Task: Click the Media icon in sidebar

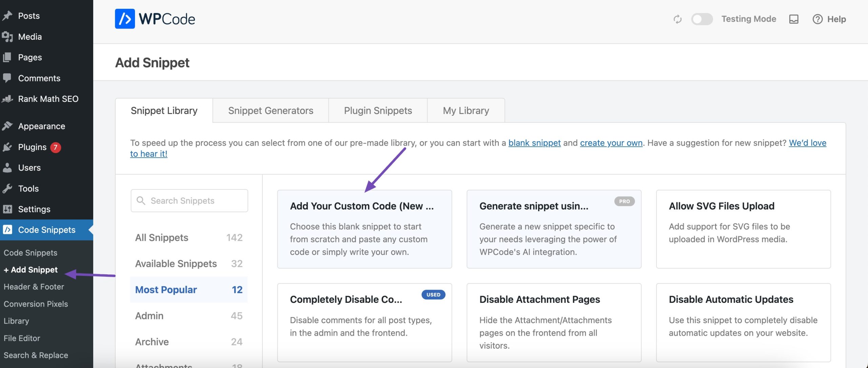Action: (x=7, y=37)
